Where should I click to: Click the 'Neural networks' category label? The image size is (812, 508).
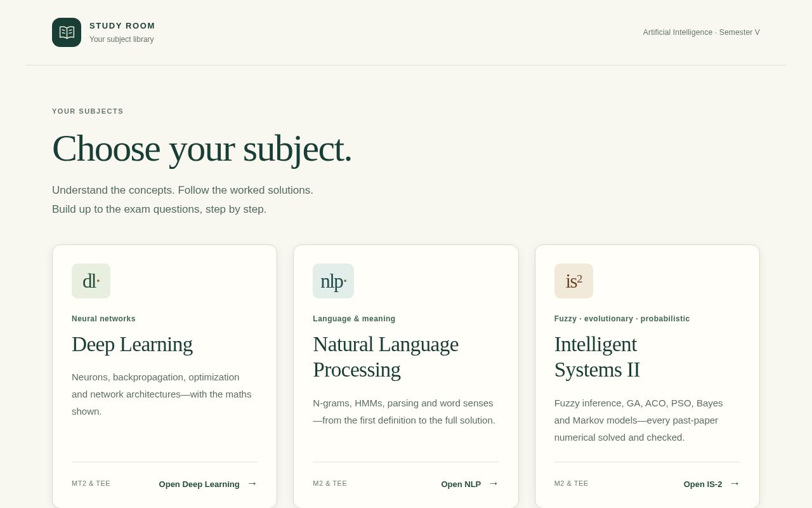point(103,319)
